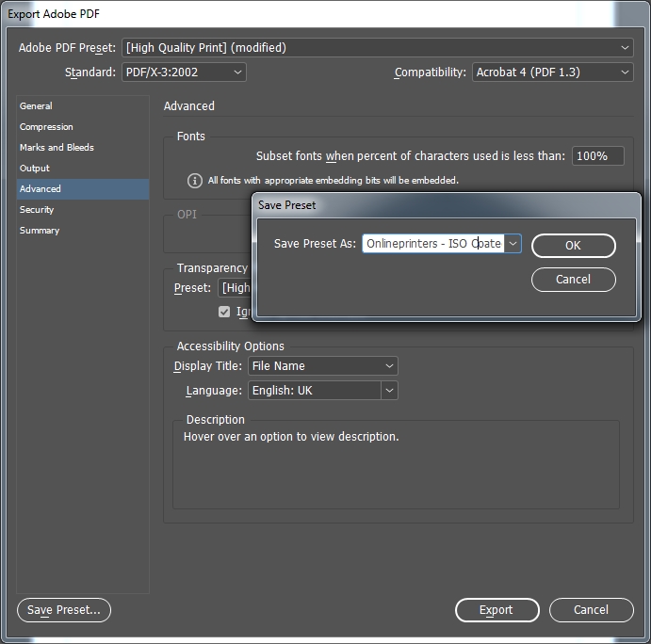Viewport: 651px width, 644px height.
Task: Open the Compression section
Action: click(46, 127)
